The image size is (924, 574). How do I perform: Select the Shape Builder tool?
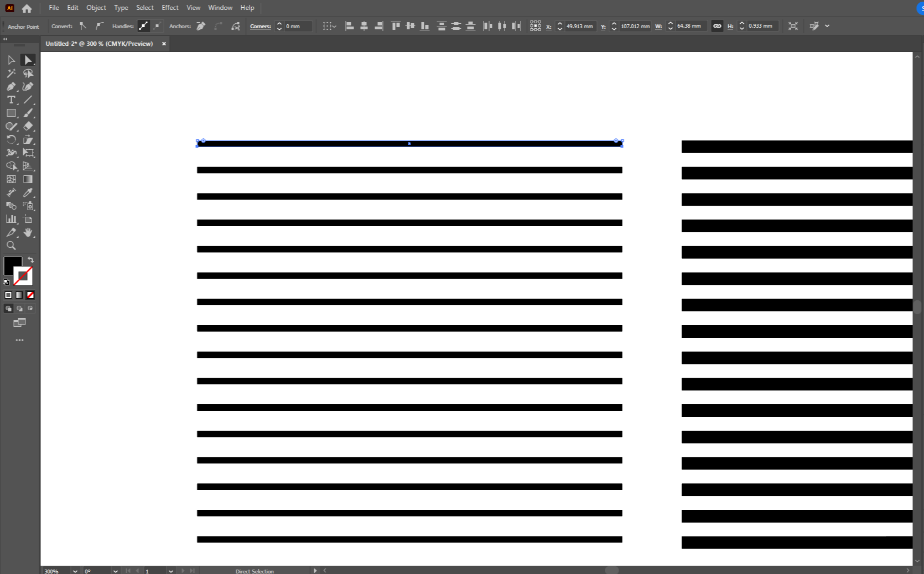pyautogui.click(x=11, y=166)
